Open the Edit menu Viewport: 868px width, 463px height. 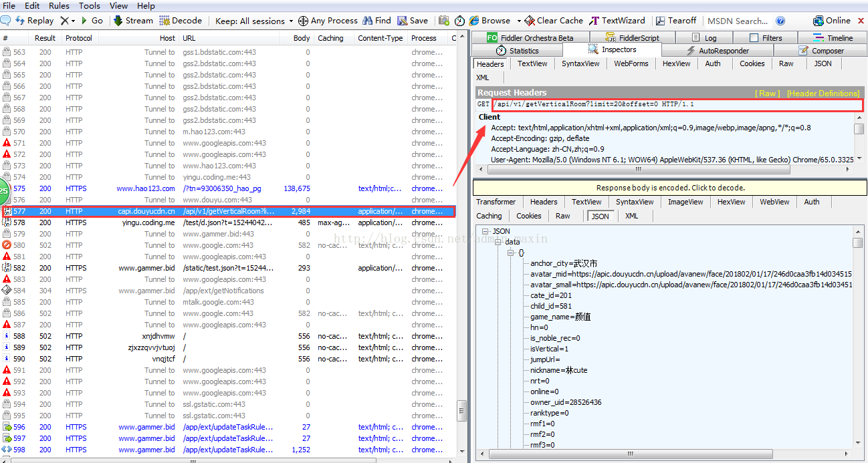coord(32,6)
